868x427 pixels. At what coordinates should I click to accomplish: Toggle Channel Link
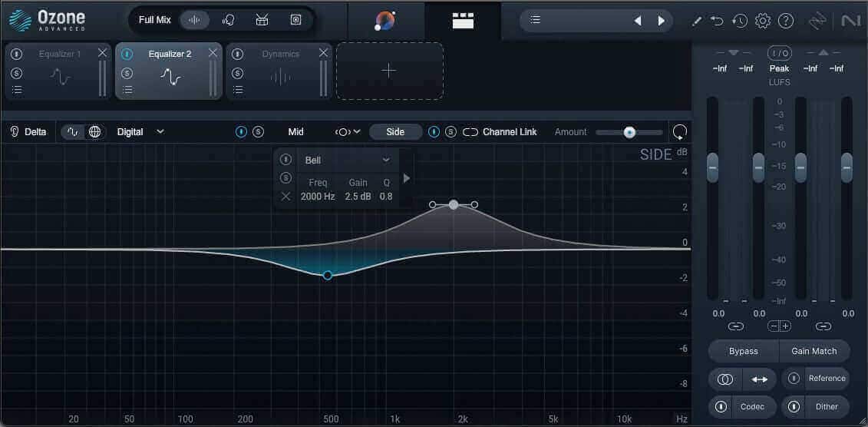point(500,132)
